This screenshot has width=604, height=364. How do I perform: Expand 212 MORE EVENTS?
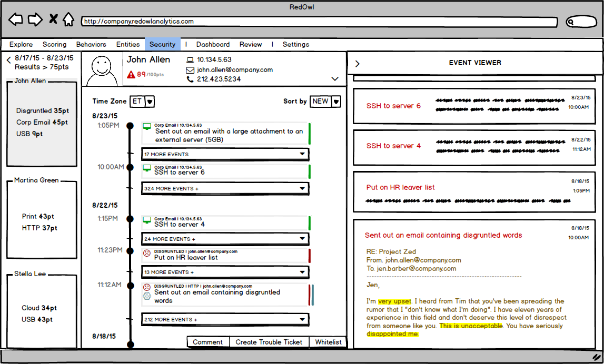pos(225,319)
